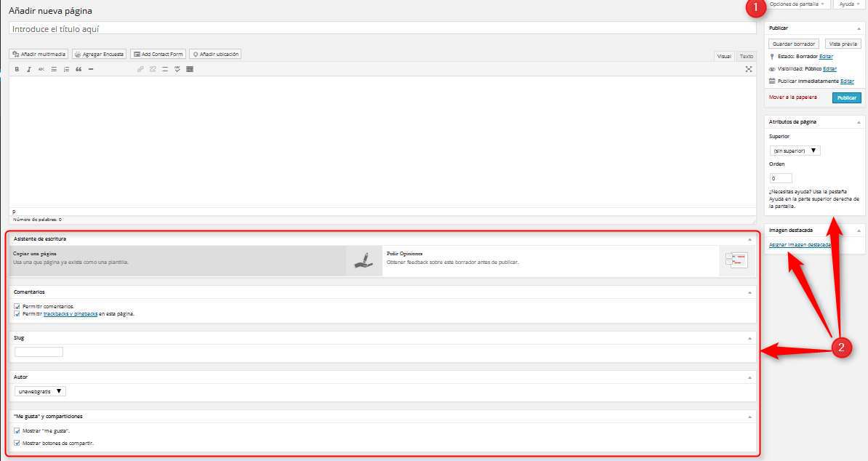Click the Añadir multimedia button
This screenshot has width=868, height=461.
point(39,54)
